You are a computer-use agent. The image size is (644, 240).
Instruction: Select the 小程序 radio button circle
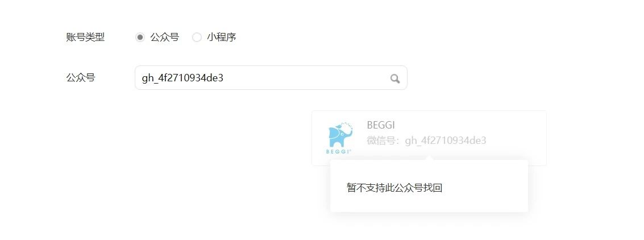[197, 38]
